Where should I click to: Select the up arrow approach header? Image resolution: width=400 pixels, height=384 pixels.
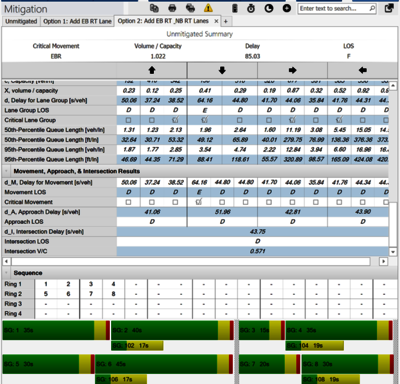click(152, 70)
